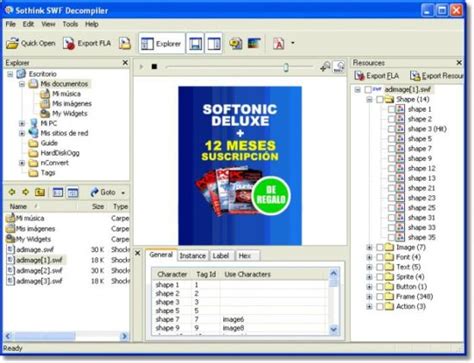
Task: Open the Edit menu
Action: 28,24
